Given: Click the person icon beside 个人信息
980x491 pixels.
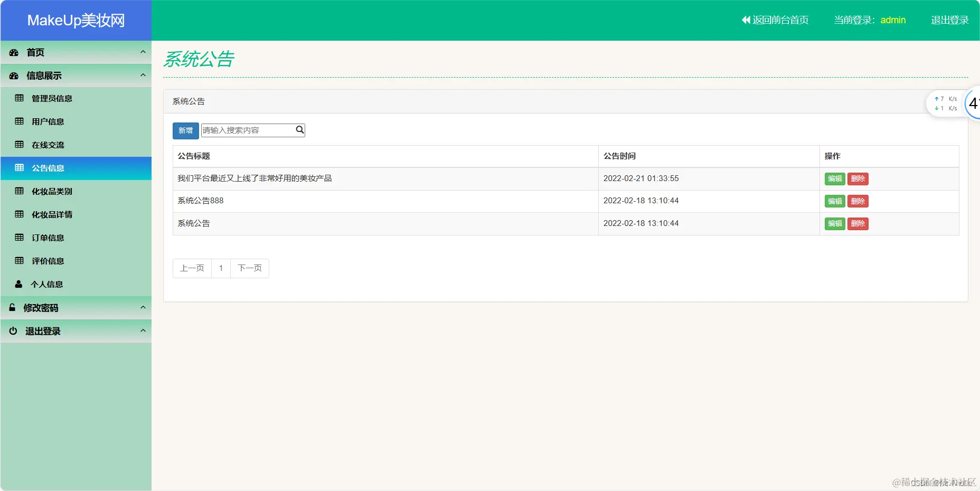Looking at the screenshot, I should (x=18, y=284).
